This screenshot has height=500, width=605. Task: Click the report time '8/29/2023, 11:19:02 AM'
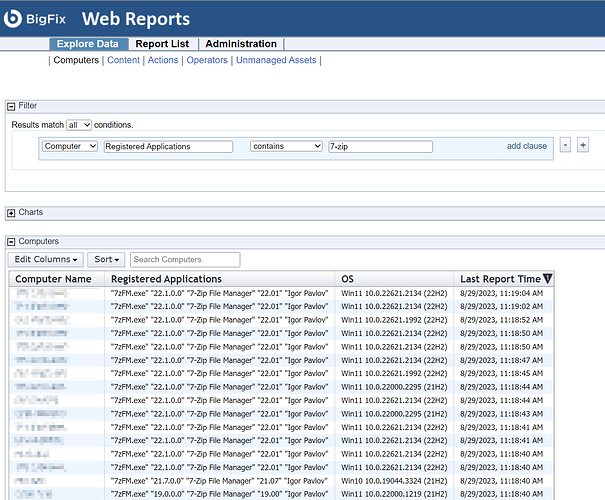pyautogui.click(x=501, y=306)
